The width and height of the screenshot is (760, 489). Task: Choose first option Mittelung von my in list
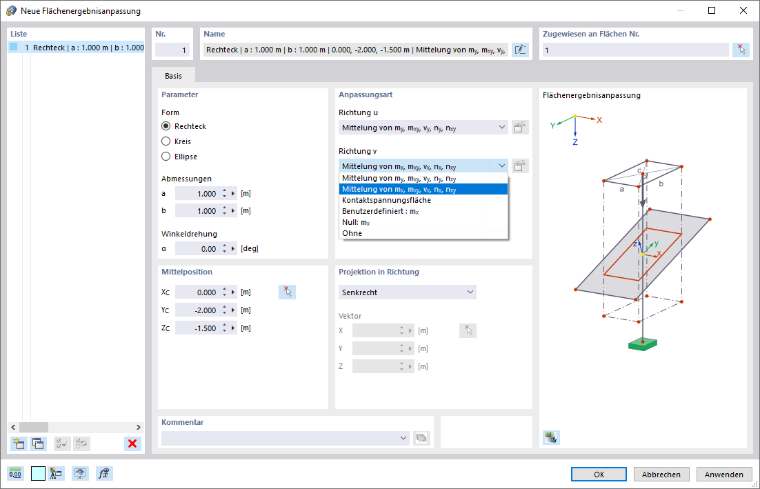pyautogui.click(x=423, y=178)
